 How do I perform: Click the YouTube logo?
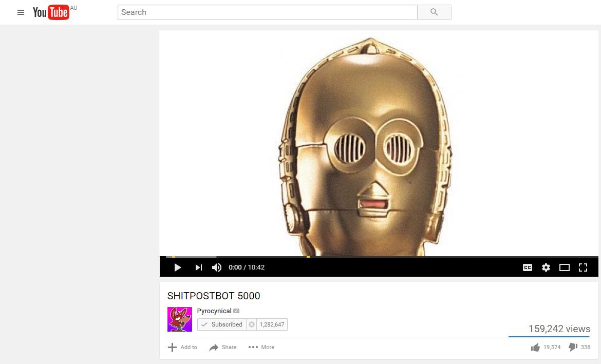coord(51,12)
